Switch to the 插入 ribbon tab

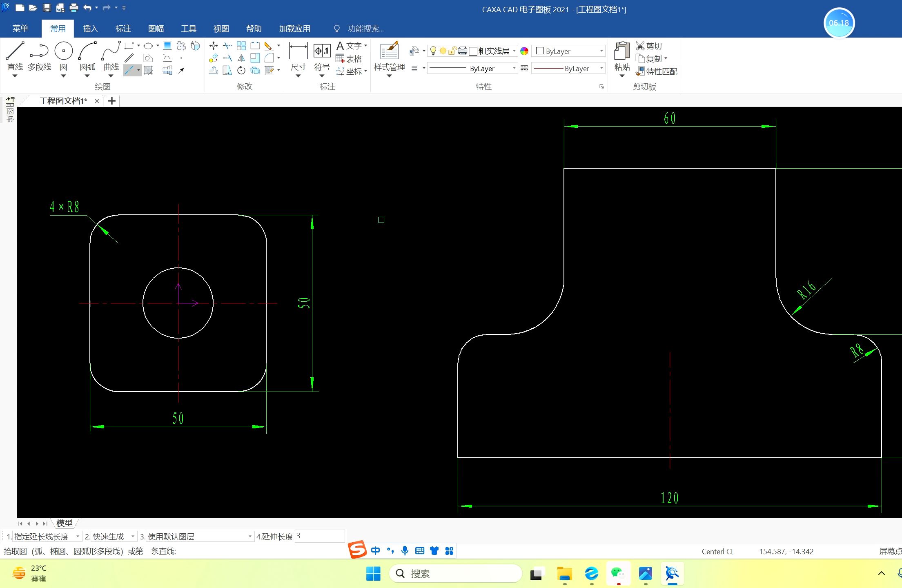pyautogui.click(x=91, y=29)
